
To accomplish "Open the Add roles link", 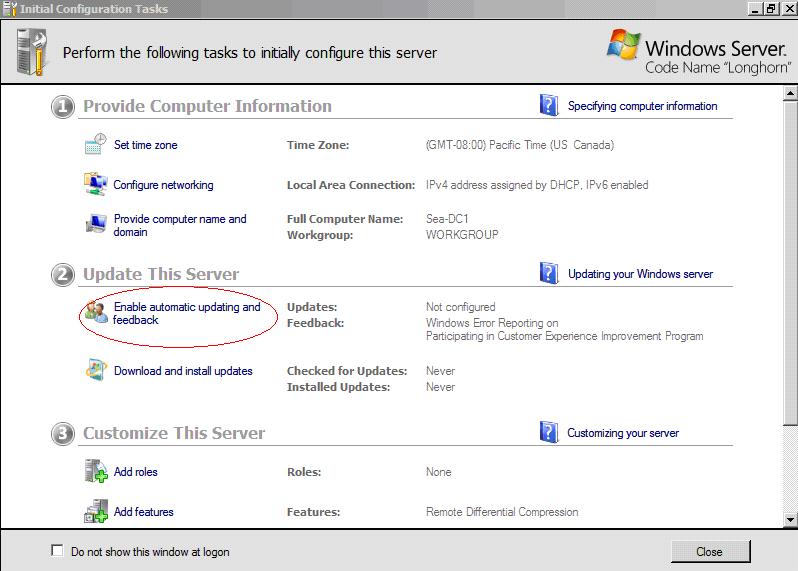I will (x=135, y=472).
